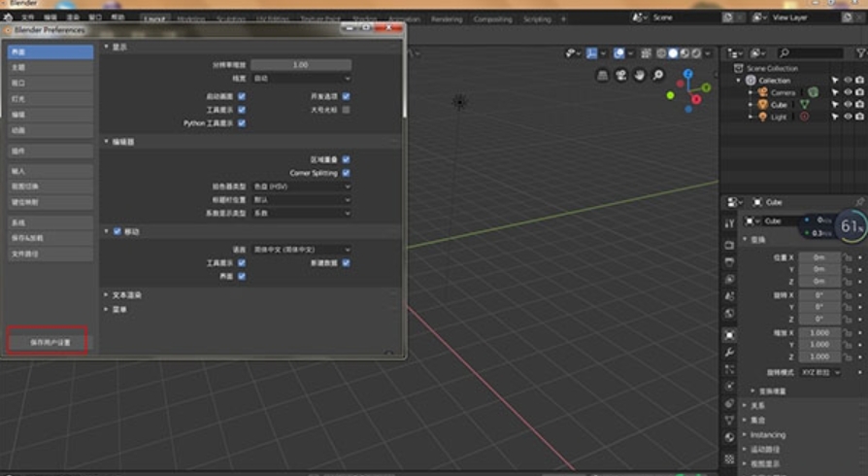Switch to the Compositing workspace tab

492,18
